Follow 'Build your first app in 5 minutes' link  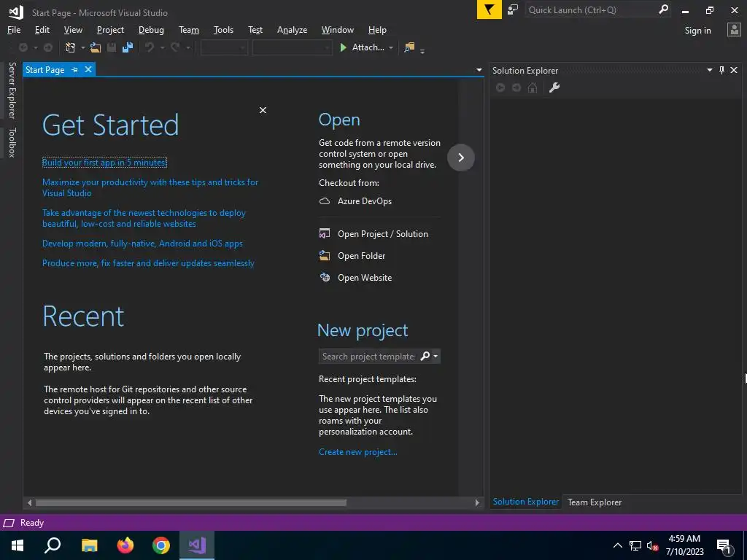pos(104,163)
